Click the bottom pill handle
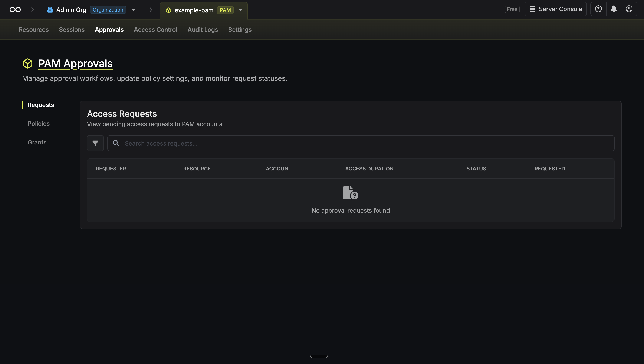The height and width of the screenshot is (364, 644). (x=319, y=356)
